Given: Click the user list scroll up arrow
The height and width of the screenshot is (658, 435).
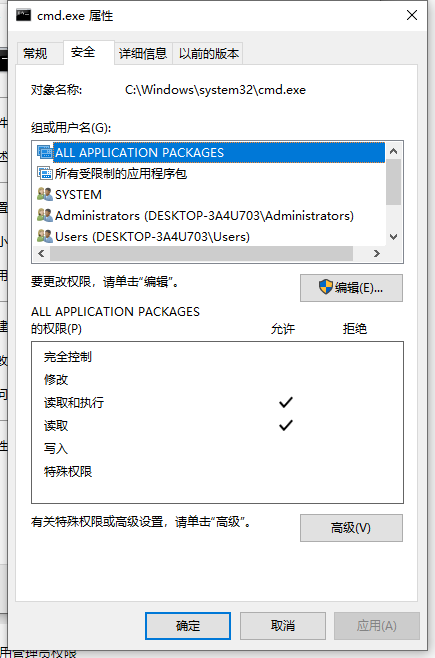Looking at the screenshot, I should [x=393, y=151].
